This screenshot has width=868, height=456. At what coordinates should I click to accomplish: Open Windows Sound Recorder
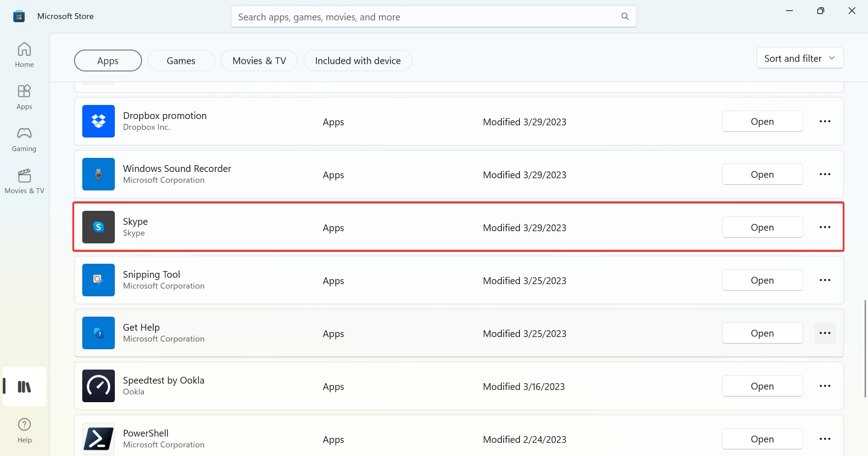point(762,174)
